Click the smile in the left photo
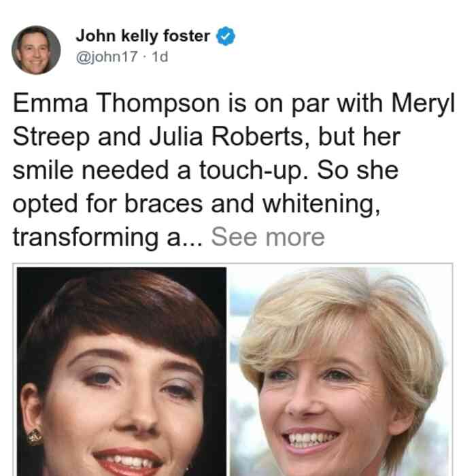The image size is (476, 476). pyautogui.click(x=128, y=461)
